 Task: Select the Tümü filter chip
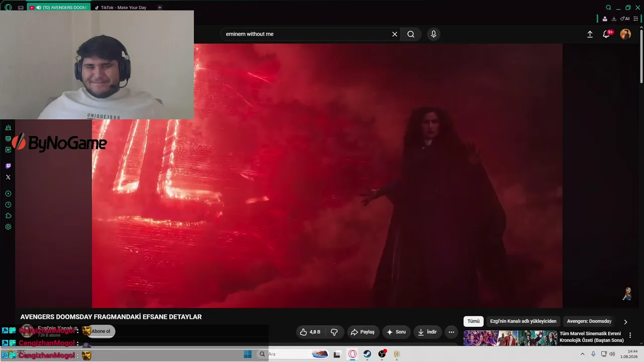click(x=473, y=321)
